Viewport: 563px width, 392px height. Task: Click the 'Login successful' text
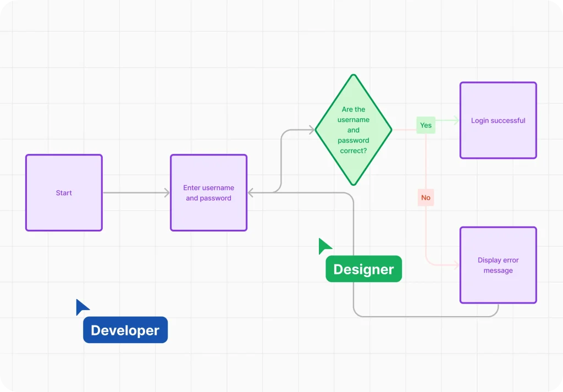[498, 120]
